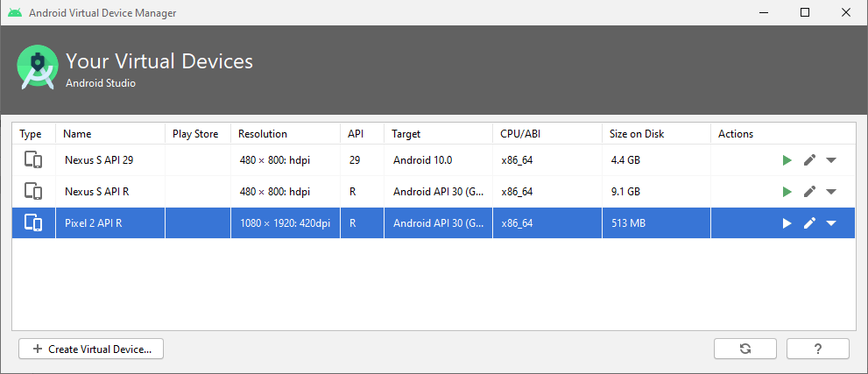Click the refresh devices icon button
Viewport: 868px width, 374px height.
click(x=745, y=349)
